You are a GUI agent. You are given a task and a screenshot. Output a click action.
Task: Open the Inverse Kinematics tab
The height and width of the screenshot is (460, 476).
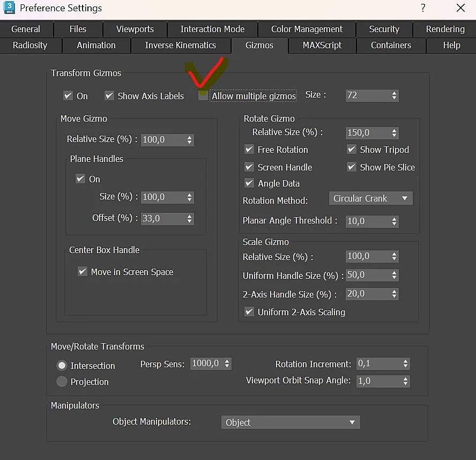tap(181, 45)
